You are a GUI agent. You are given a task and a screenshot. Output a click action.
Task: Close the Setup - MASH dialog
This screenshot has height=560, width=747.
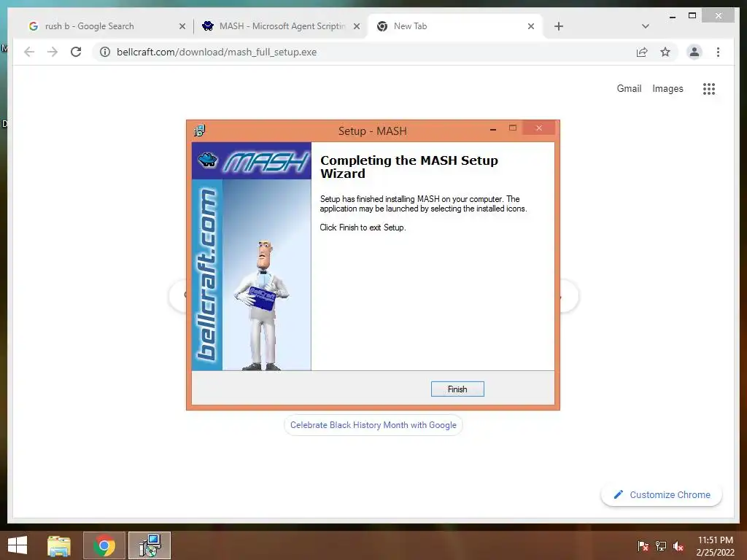[539, 128]
